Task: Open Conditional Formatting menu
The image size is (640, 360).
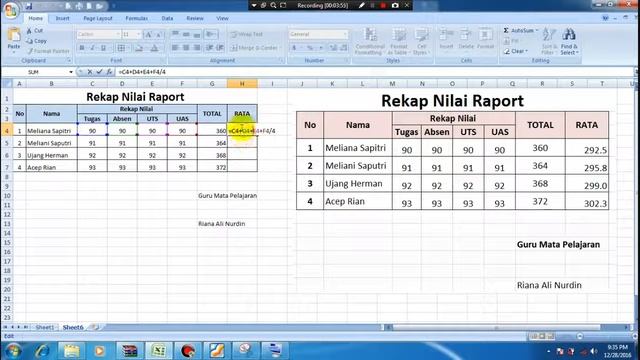Action: (370, 41)
